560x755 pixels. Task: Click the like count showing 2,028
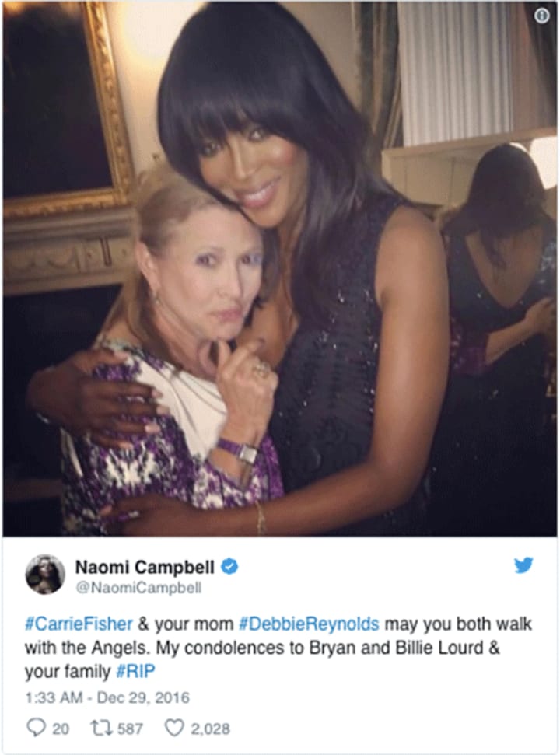tap(210, 729)
